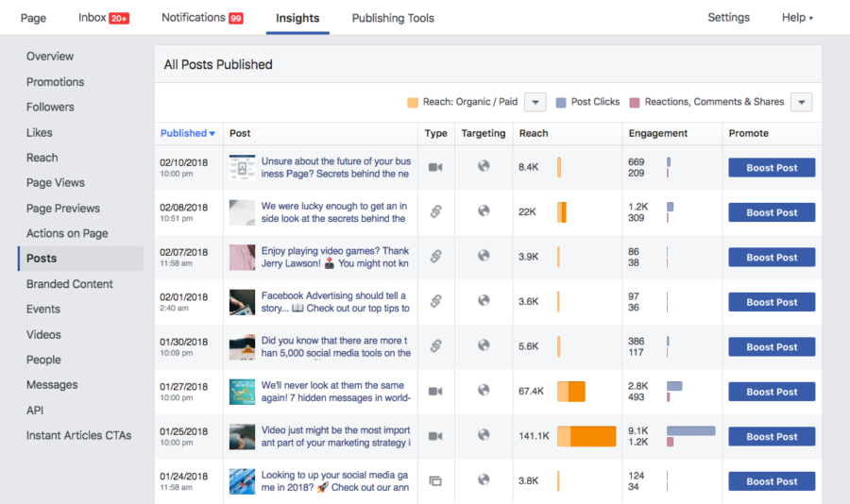The width and height of the screenshot is (850, 504).
Task: Click the Notifications 99 badge
Action: [x=236, y=19]
